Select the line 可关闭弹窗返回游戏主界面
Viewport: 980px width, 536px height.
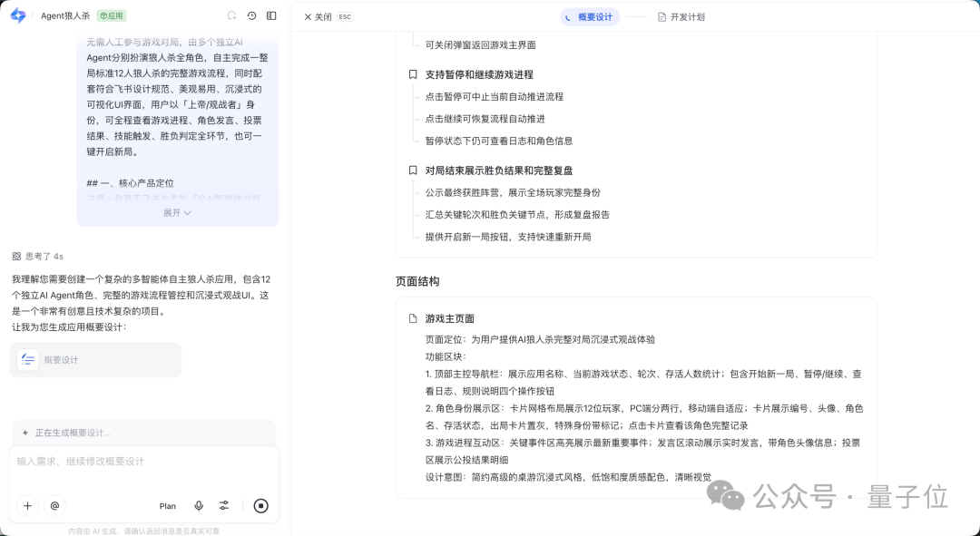(x=481, y=45)
